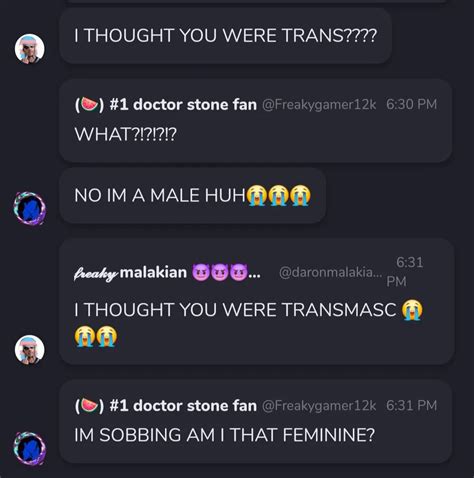Click the two crying emojis below TRANSMASC text
Screen dimensions: 474x478
[x=96, y=336]
